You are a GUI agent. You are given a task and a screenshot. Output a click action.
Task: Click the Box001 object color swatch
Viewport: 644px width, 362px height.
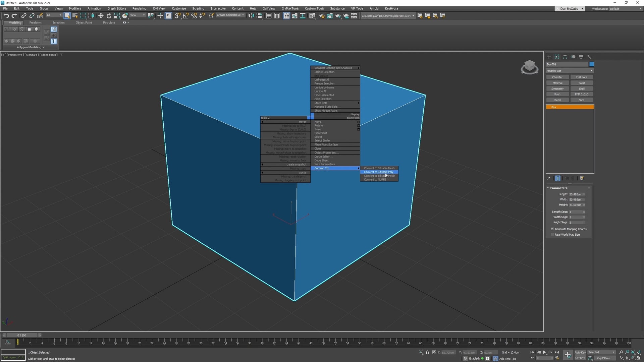592,64
